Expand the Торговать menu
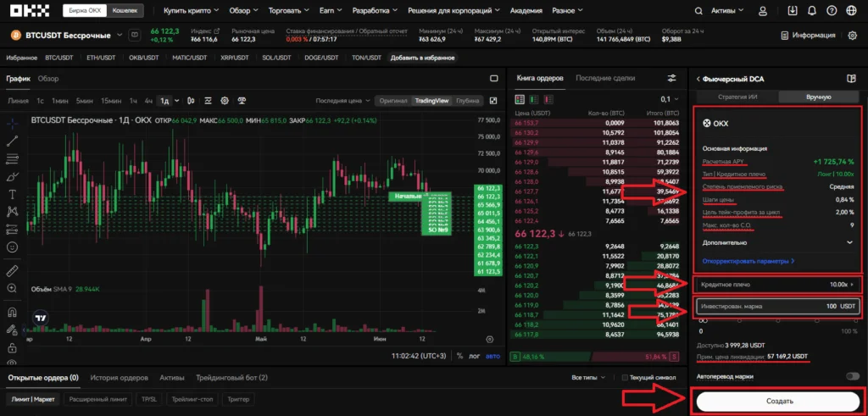Screen dimensions: 868x416 click(x=288, y=10)
